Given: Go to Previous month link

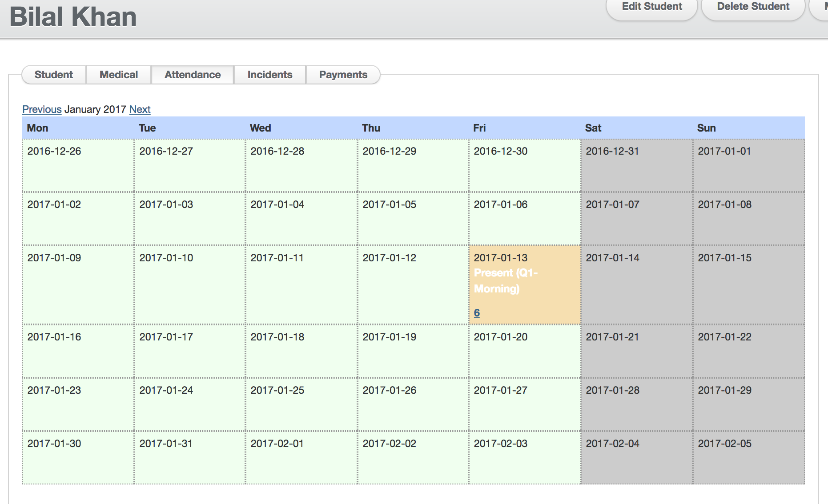Looking at the screenshot, I should 42,109.
